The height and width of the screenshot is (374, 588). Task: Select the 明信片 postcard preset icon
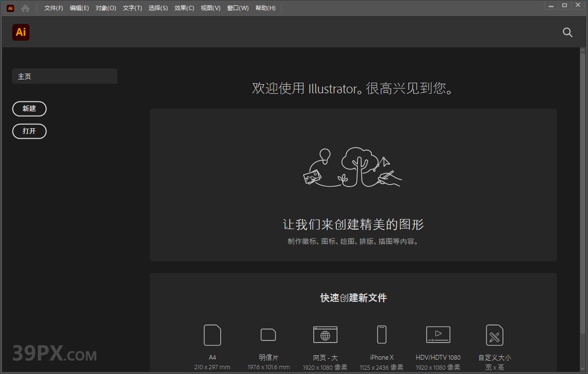pyautogui.click(x=268, y=334)
